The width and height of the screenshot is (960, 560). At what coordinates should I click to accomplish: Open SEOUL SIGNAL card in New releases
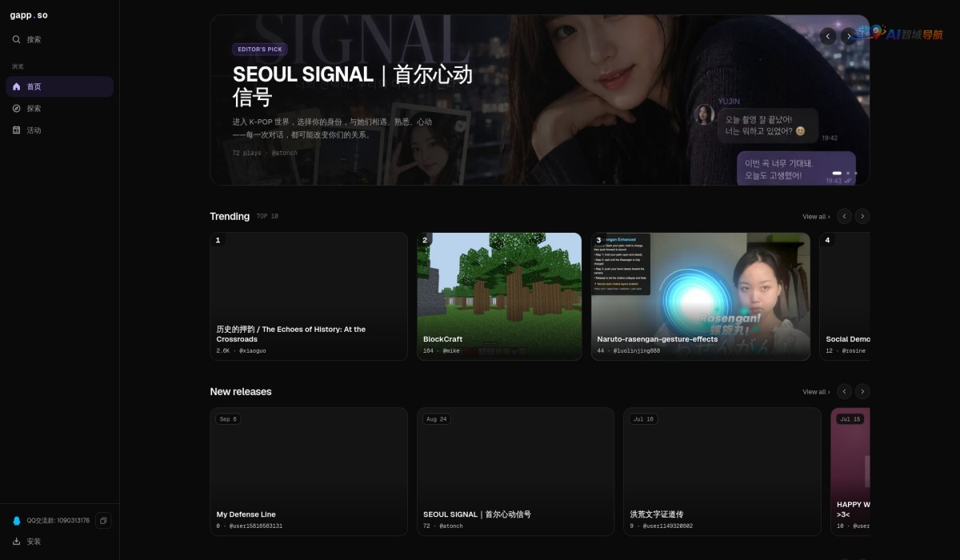[515, 471]
